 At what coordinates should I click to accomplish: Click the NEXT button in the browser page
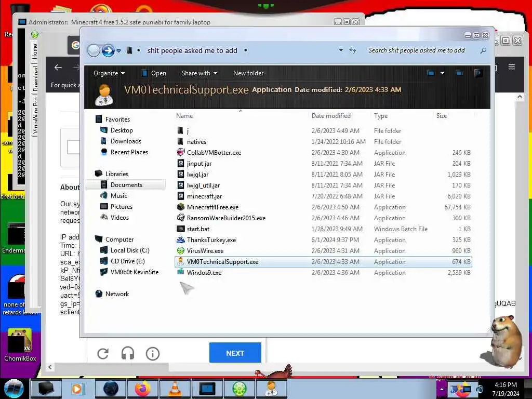235,353
